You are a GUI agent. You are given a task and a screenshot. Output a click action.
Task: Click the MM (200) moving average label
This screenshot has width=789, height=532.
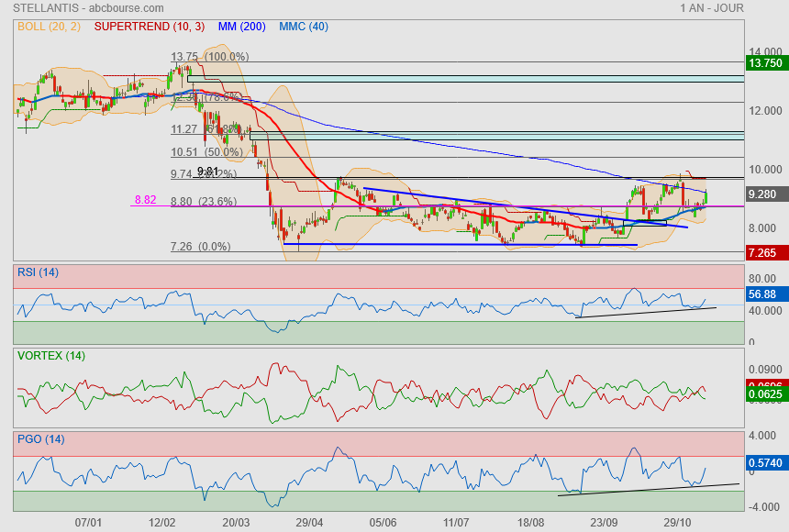tap(242, 27)
